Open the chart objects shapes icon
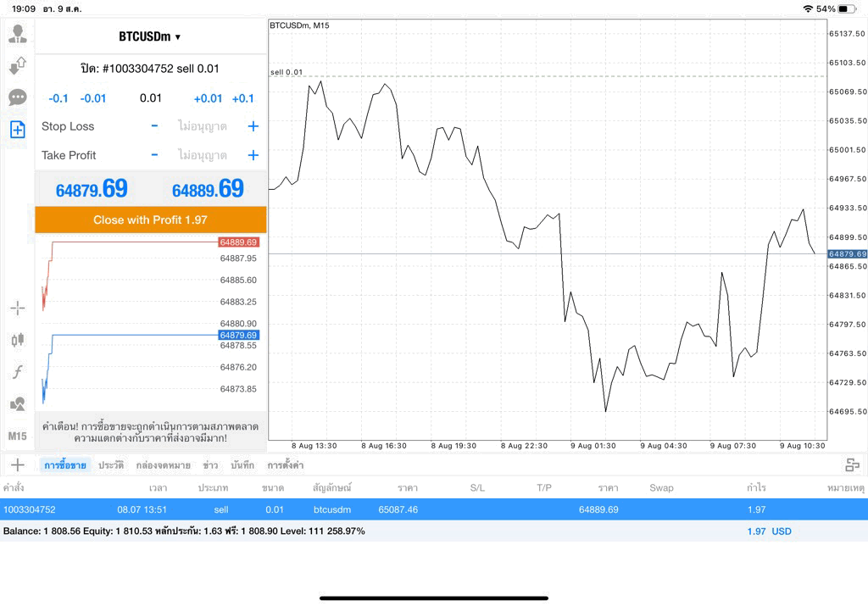 pos(17,403)
